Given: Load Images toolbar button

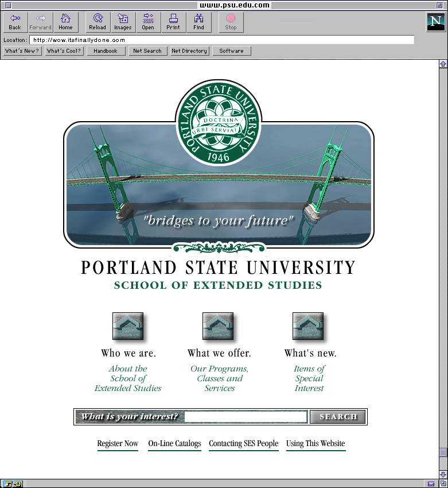Looking at the screenshot, I should pos(123,22).
